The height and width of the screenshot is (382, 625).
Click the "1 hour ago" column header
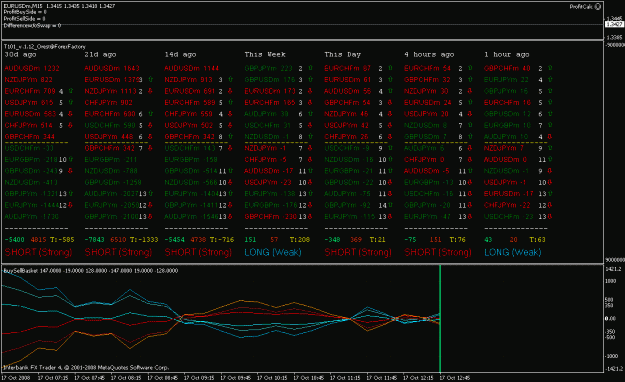(507, 55)
